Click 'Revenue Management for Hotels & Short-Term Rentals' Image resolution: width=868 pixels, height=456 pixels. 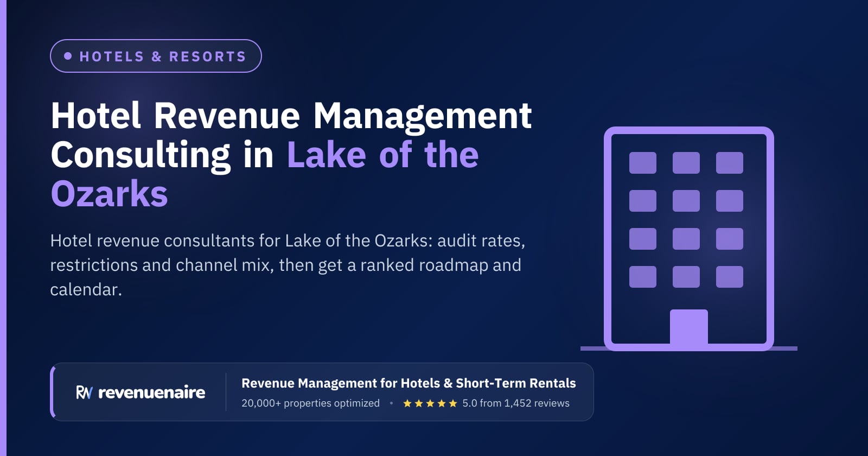[x=409, y=383]
